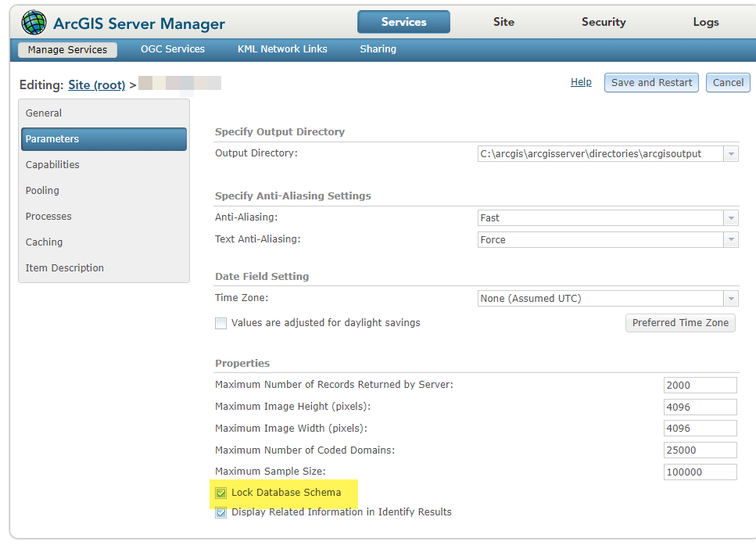Click the ArcGIS Server Manager globe logo

(x=32, y=21)
